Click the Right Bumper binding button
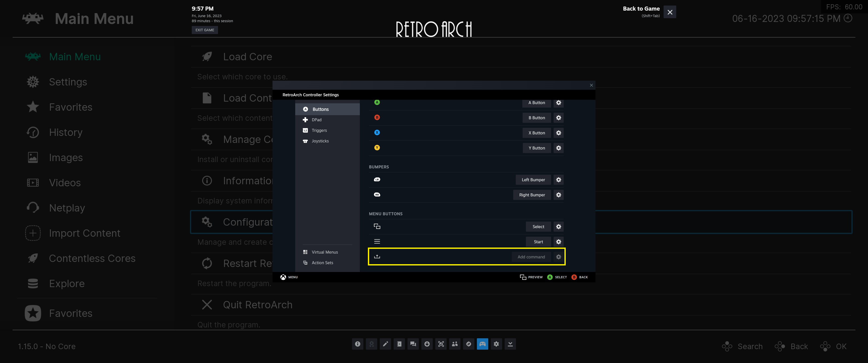This screenshot has height=363, width=868. click(x=532, y=195)
